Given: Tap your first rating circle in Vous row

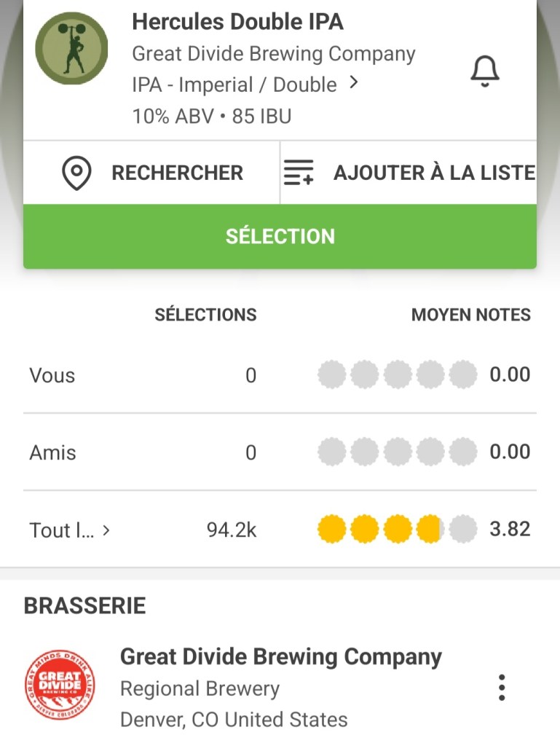Looking at the screenshot, I should coord(332,376).
